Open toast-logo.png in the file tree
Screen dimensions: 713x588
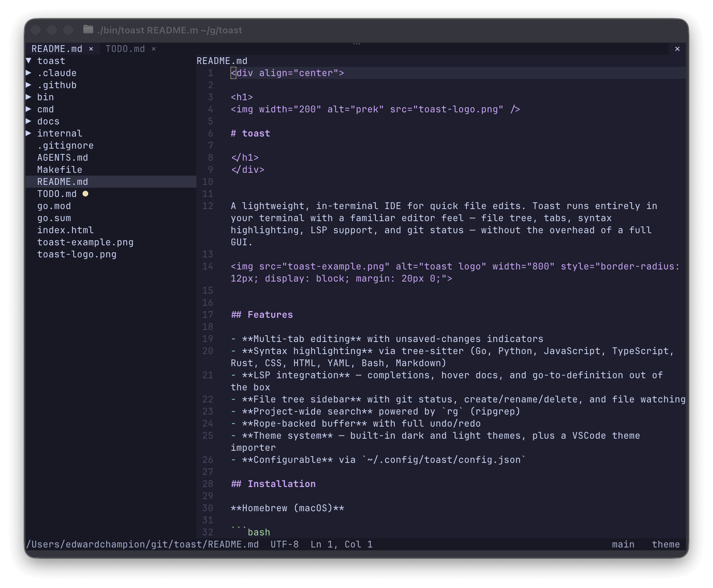77,254
